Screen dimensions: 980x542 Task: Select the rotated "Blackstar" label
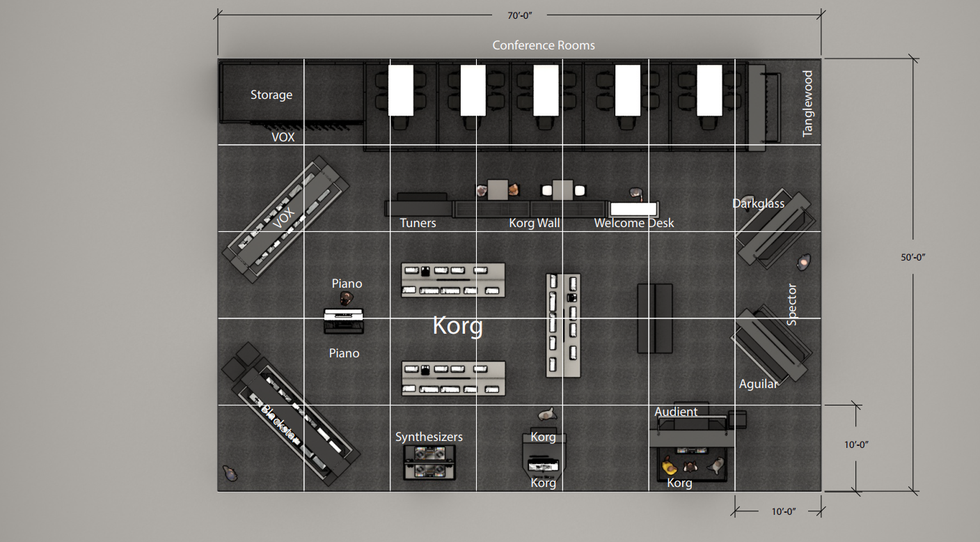[x=280, y=424]
